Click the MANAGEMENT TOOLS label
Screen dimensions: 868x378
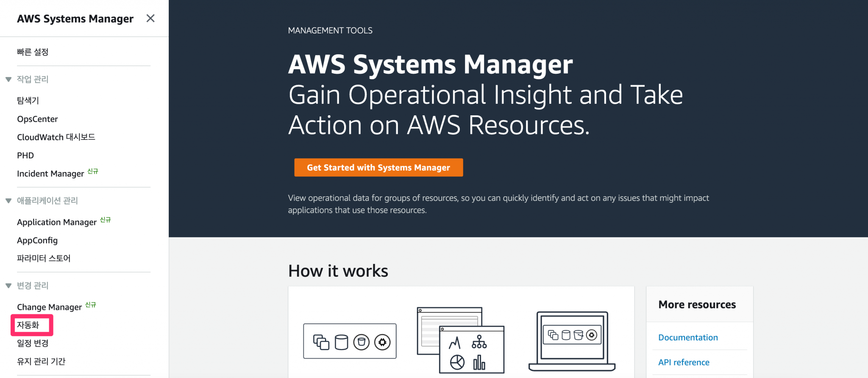coord(330,31)
